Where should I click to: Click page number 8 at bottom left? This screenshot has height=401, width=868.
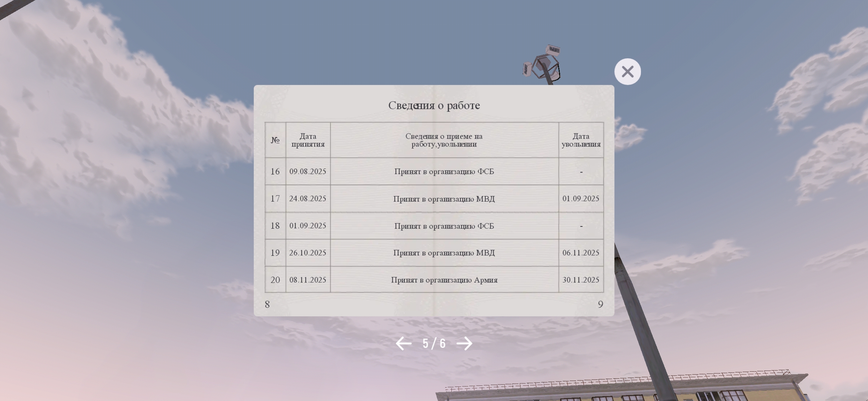coord(267,304)
